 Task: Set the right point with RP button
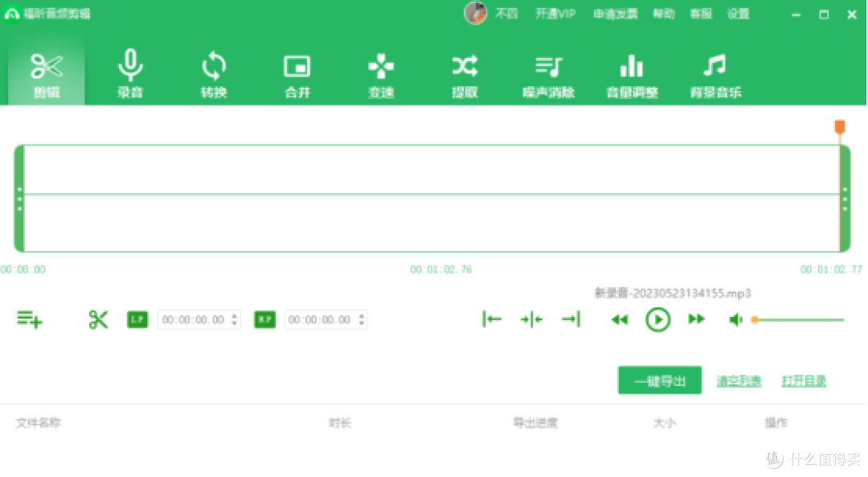264,319
